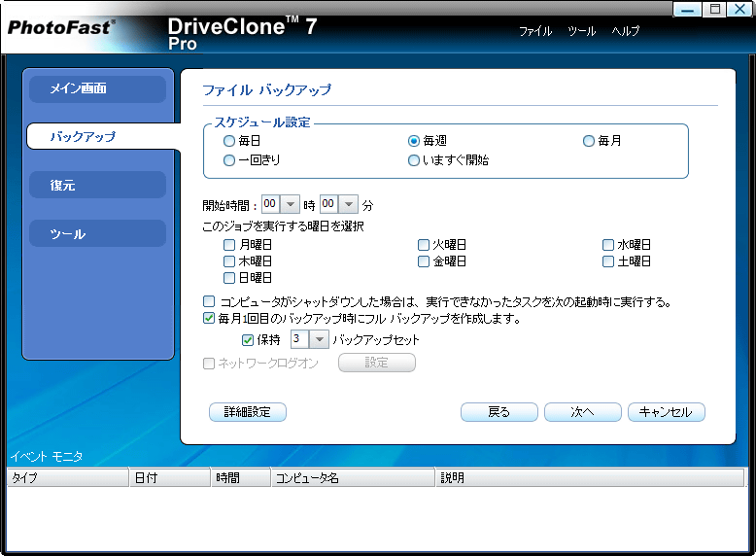Check the 水曜日 (Wednesday) checkbox
The width and height of the screenshot is (756, 556).
[608, 245]
